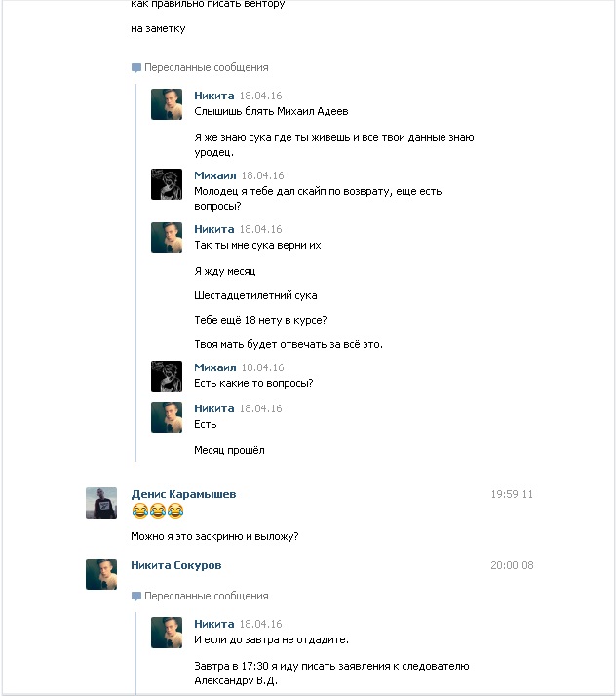
Task: Click Никита's avatar beside 'Слышишь' message
Action: tap(167, 104)
